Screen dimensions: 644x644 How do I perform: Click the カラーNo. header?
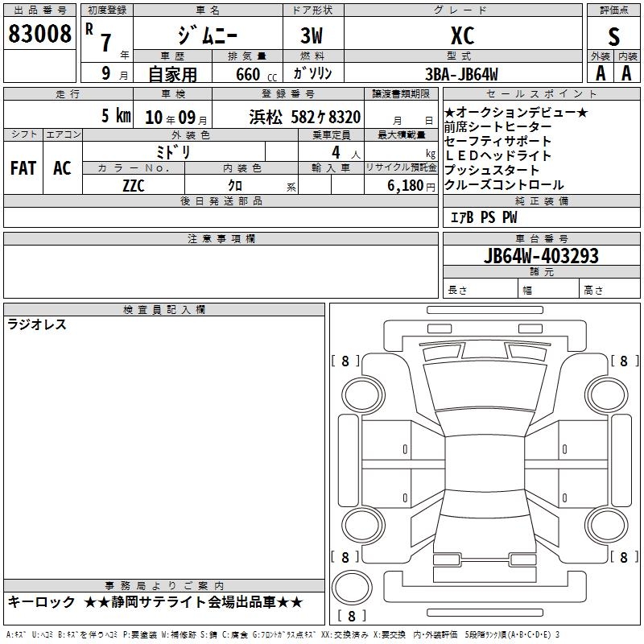[x=134, y=167]
